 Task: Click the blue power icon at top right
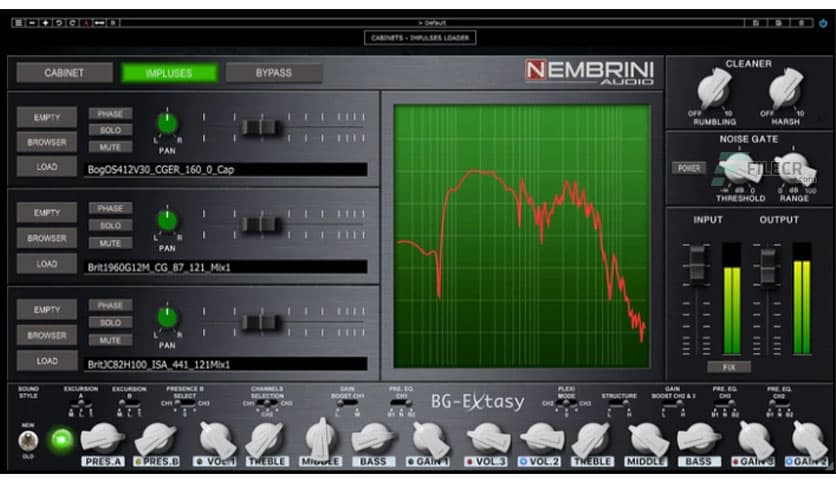pos(823,23)
